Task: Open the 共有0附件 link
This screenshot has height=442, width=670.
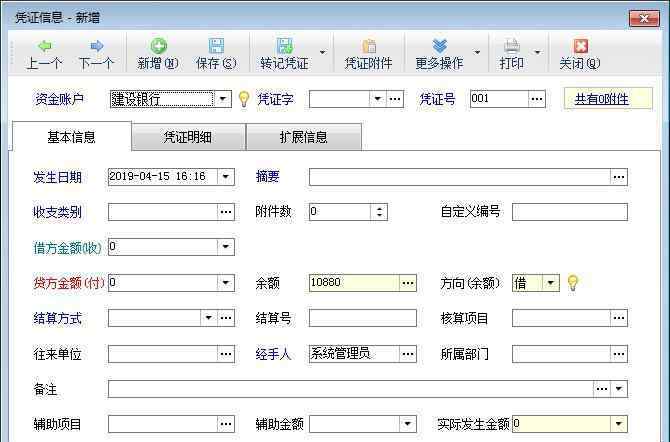Action: 601,100
